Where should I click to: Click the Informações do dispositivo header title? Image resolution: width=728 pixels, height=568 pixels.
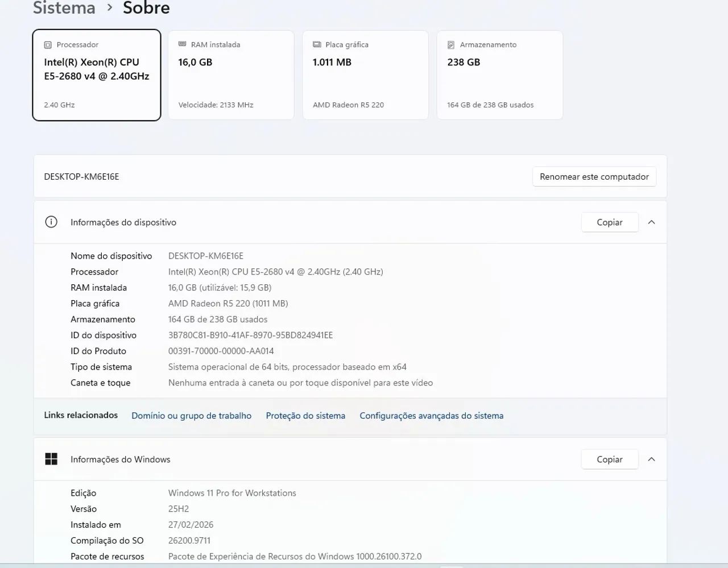coord(123,222)
